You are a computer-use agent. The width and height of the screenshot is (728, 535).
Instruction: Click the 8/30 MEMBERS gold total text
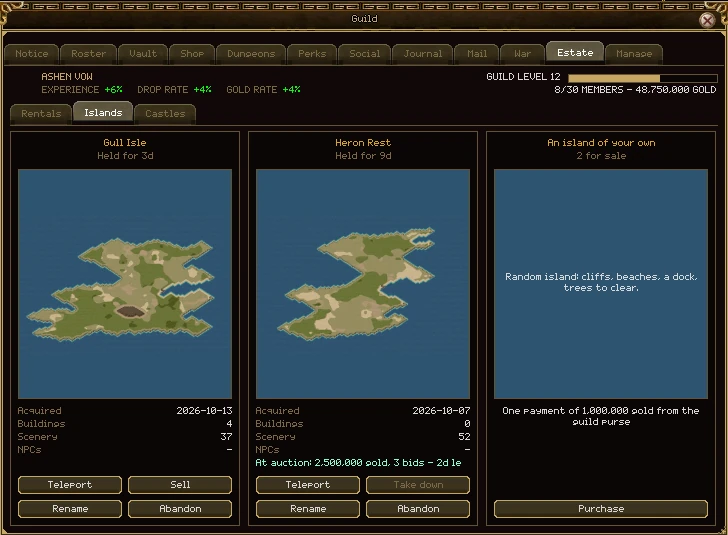635,90
